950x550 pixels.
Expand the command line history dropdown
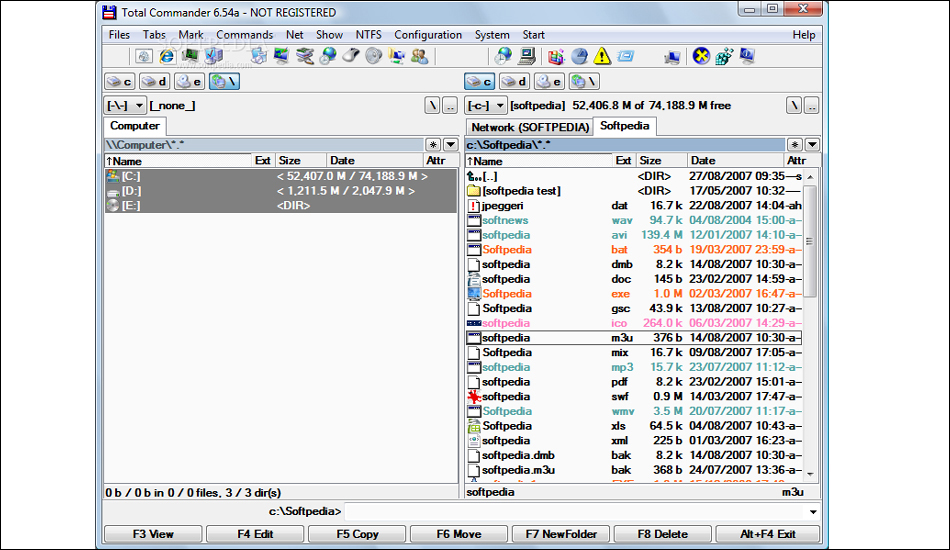pyautogui.click(x=813, y=512)
